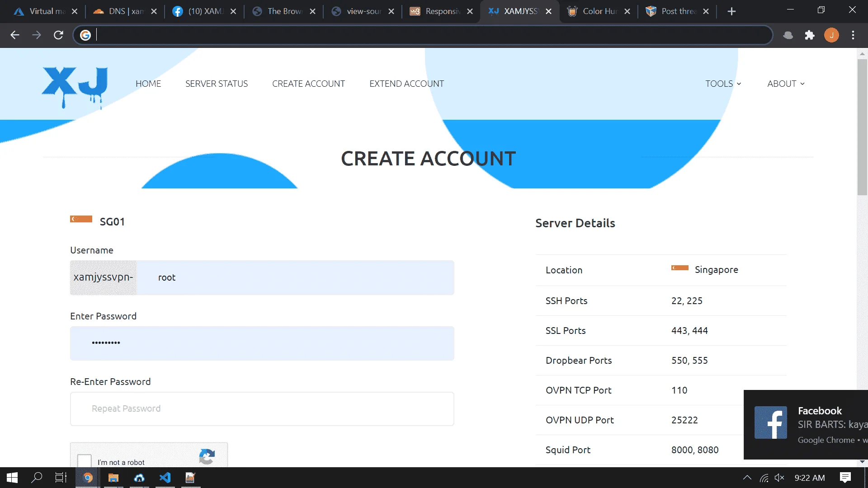The width and height of the screenshot is (868, 488).
Task: Go to EXTEND ACCOUNT nav link
Action: (x=406, y=84)
